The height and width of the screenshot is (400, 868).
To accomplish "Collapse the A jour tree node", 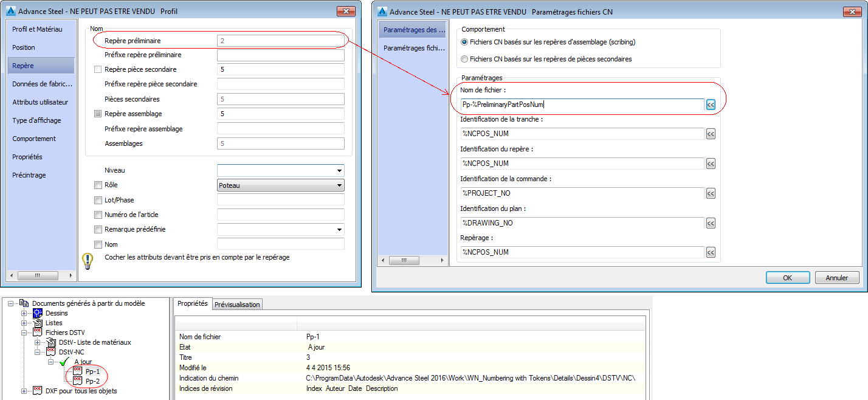I will [x=51, y=362].
